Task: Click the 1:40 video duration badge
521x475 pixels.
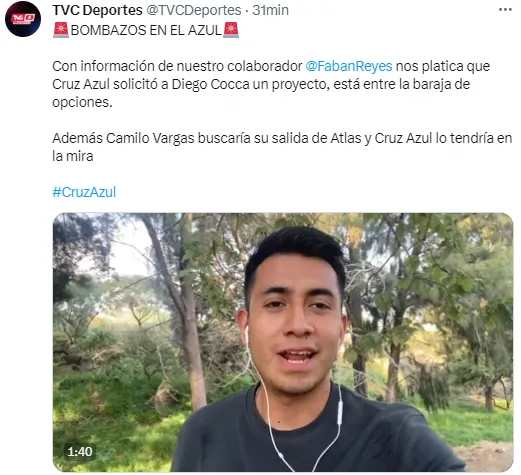Action: (x=80, y=451)
